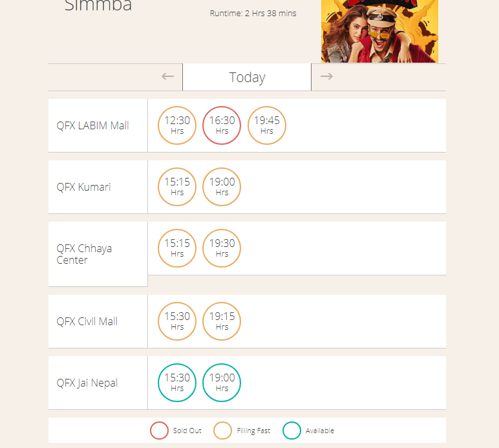499x448 pixels.
Task: Click the orange Filling Fast legend circle
Action: click(222, 431)
